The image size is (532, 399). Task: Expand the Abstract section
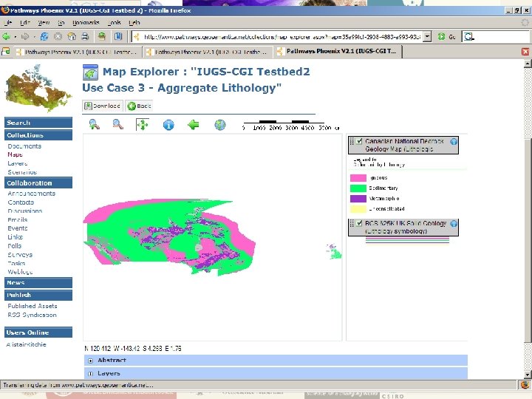pos(90,361)
